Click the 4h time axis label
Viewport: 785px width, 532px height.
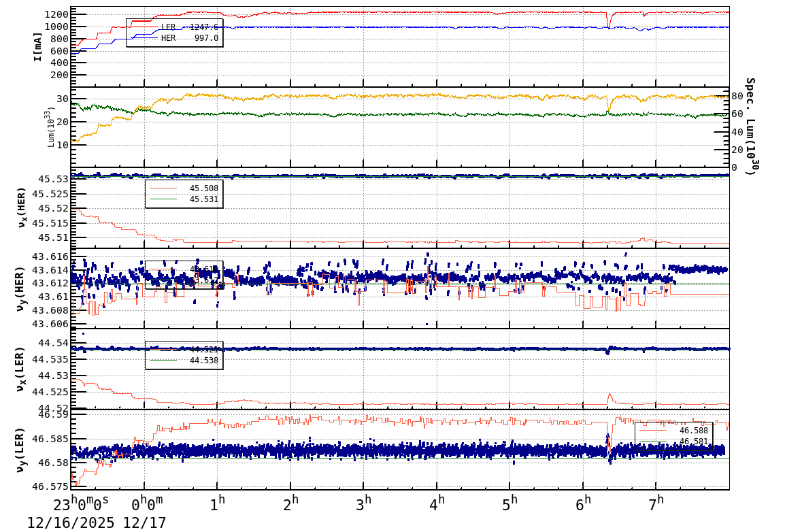pos(437,503)
